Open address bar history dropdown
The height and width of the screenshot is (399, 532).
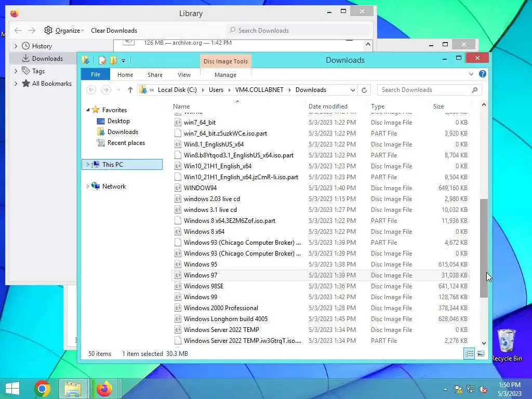tap(353, 90)
